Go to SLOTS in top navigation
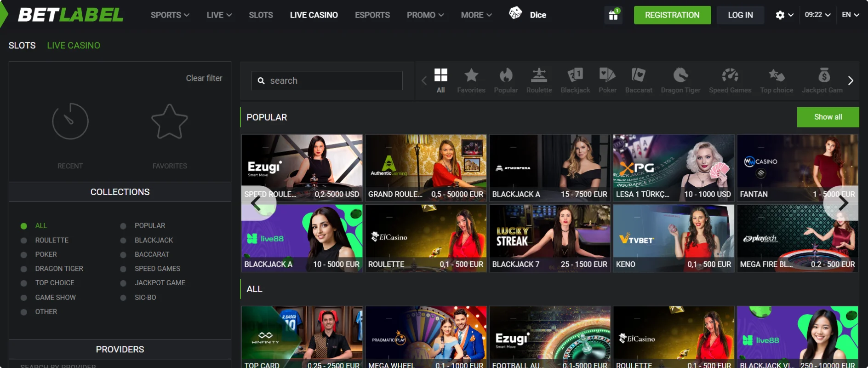Viewport: 868px width, 368px height. (261, 15)
